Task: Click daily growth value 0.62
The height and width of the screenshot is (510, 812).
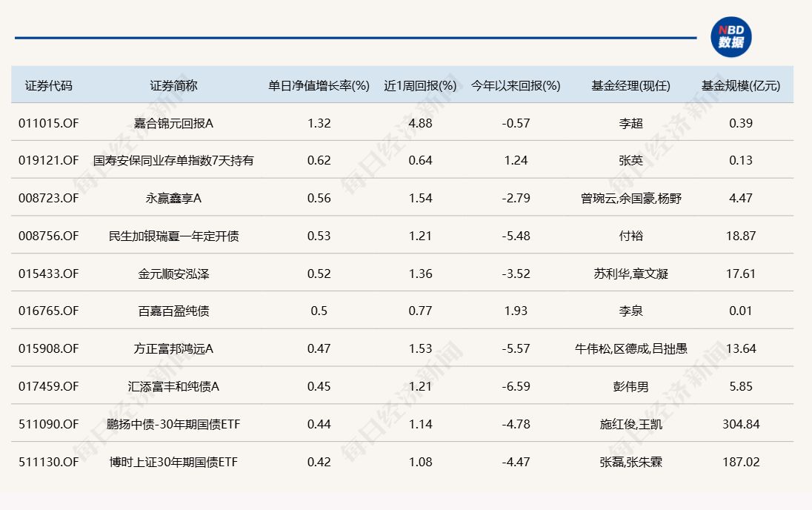Action: [319, 161]
